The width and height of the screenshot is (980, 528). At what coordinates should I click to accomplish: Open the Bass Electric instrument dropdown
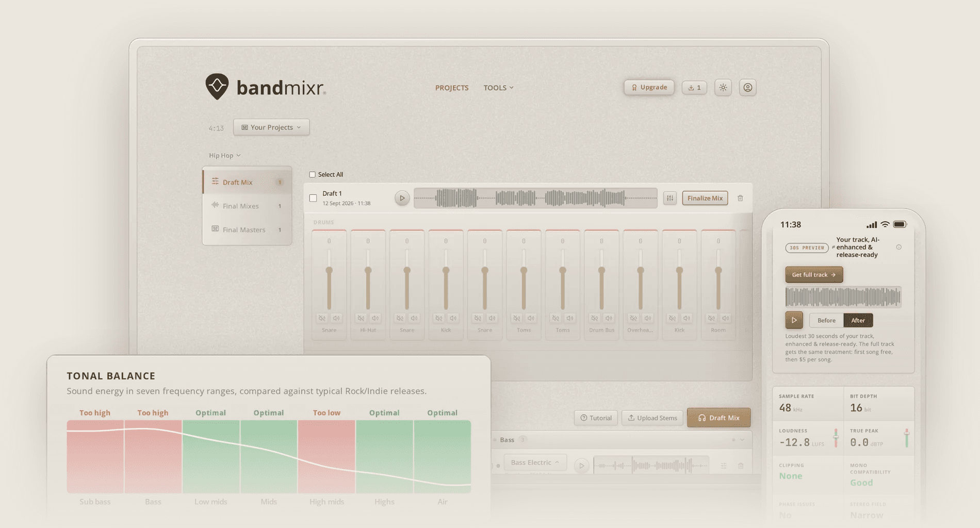[535, 463]
